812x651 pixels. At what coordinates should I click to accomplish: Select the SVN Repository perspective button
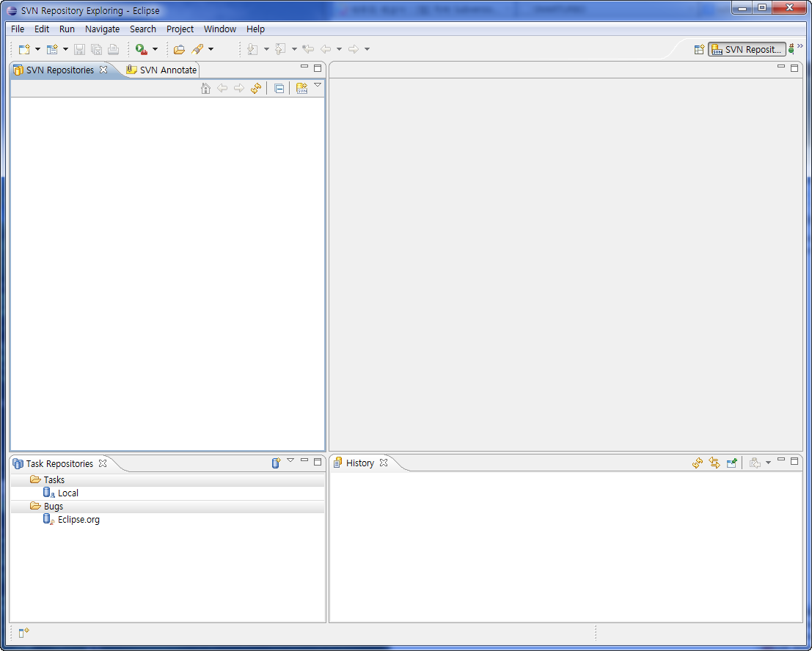(747, 50)
